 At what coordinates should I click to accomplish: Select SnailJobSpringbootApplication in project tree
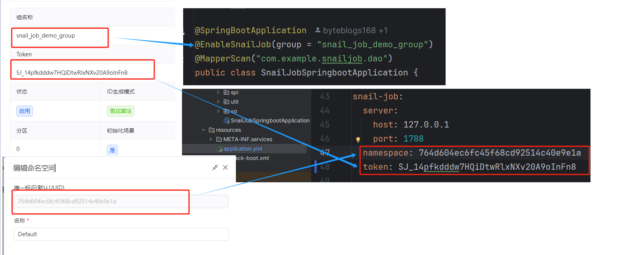[270, 120]
